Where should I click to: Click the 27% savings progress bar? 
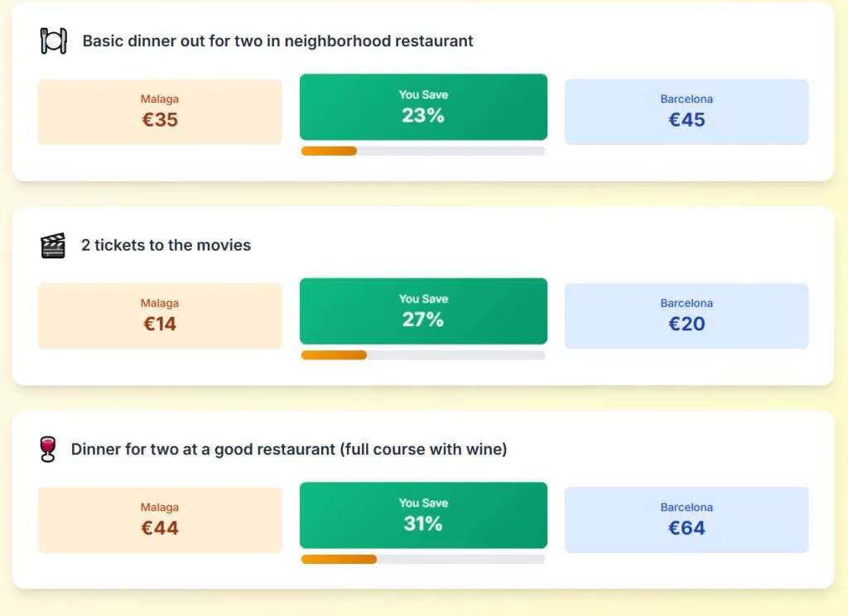(422, 355)
